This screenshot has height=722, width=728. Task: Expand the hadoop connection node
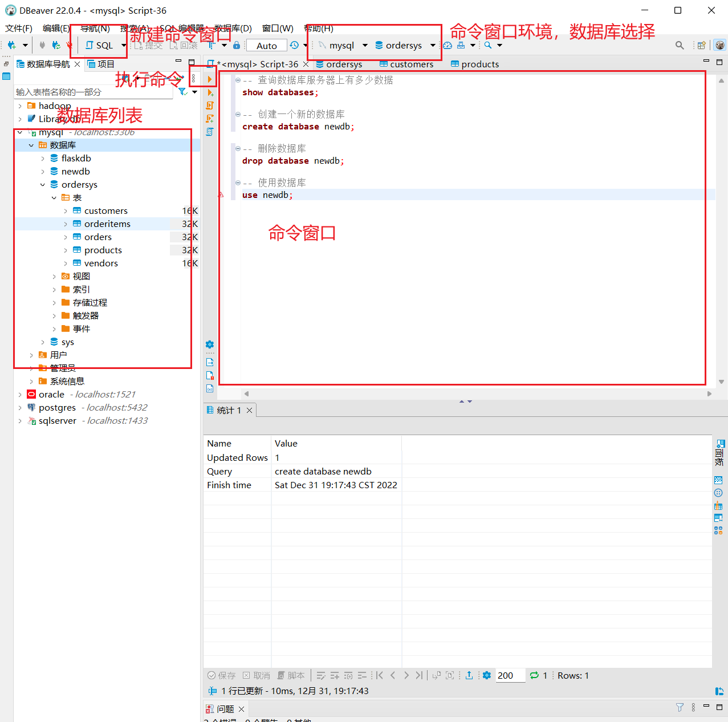tap(20, 106)
